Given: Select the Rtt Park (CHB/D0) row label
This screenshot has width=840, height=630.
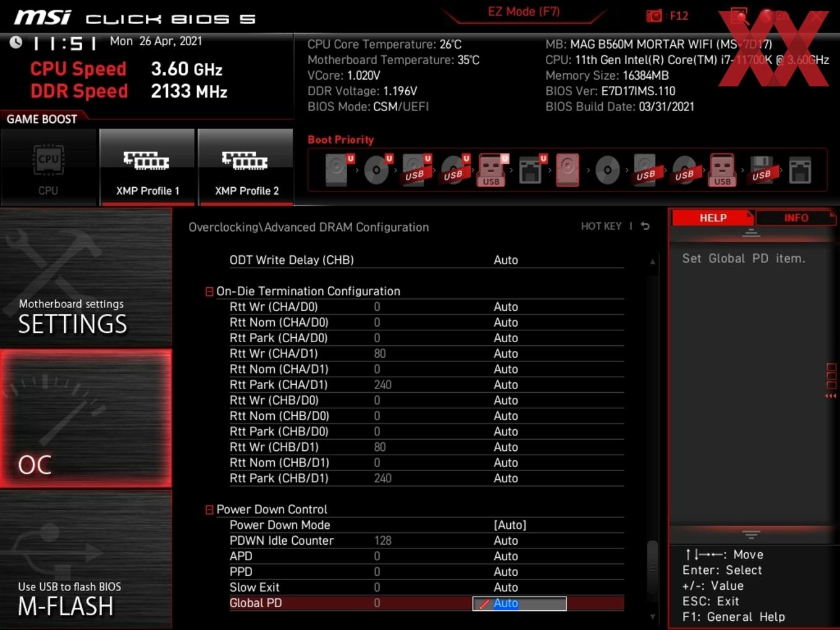Looking at the screenshot, I should pos(279,431).
